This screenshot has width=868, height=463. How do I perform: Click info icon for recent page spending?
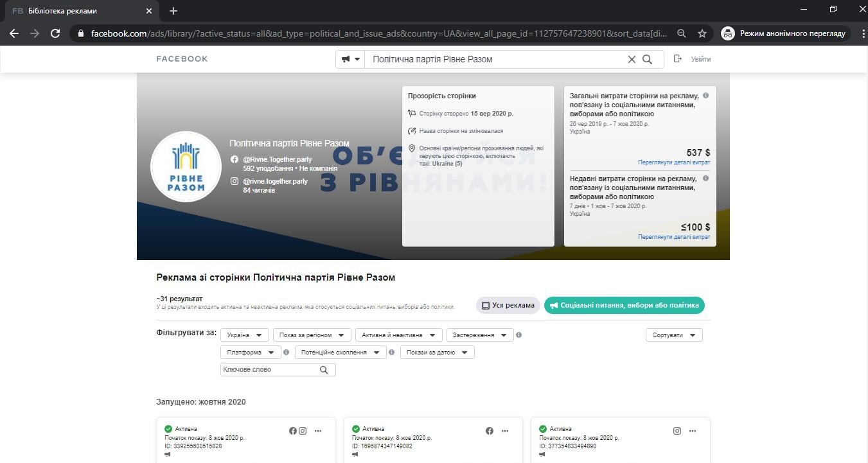click(x=705, y=179)
